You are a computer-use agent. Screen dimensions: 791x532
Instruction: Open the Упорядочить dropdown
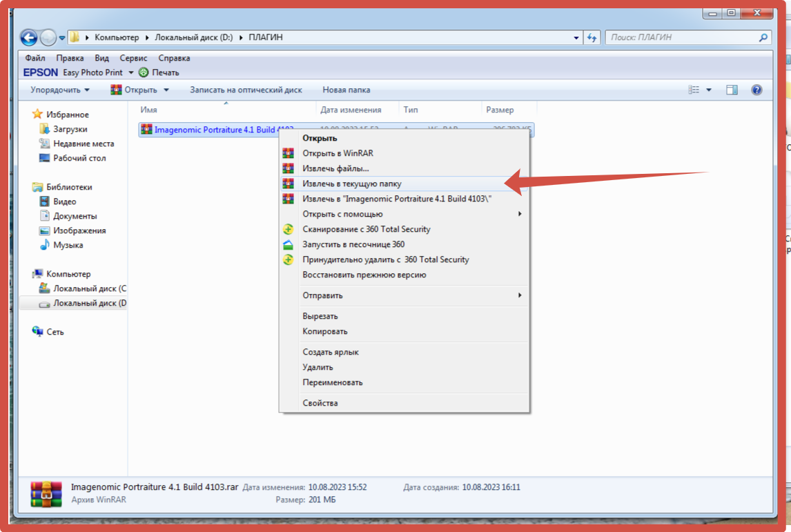pos(60,90)
